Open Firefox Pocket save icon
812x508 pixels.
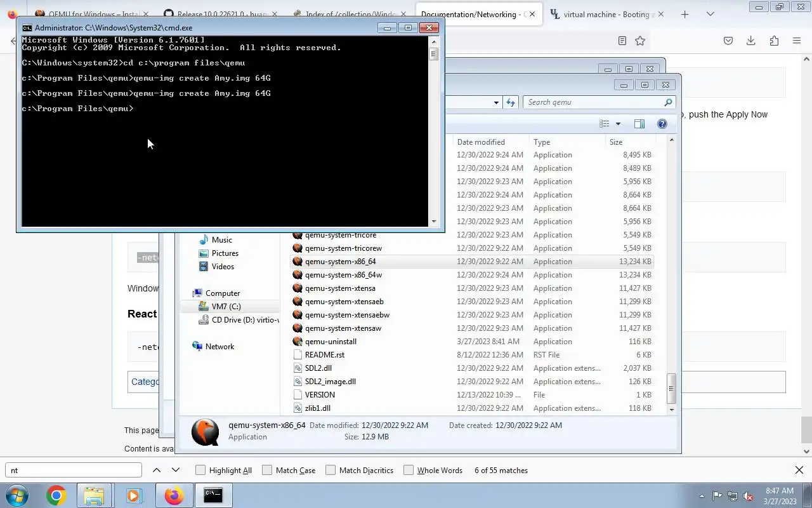pyautogui.click(x=728, y=41)
